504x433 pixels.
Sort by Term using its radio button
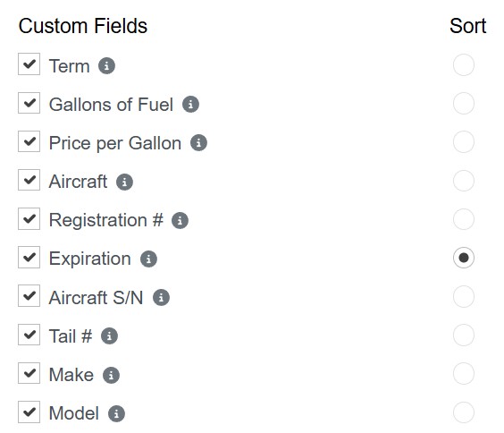pos(464,65)
